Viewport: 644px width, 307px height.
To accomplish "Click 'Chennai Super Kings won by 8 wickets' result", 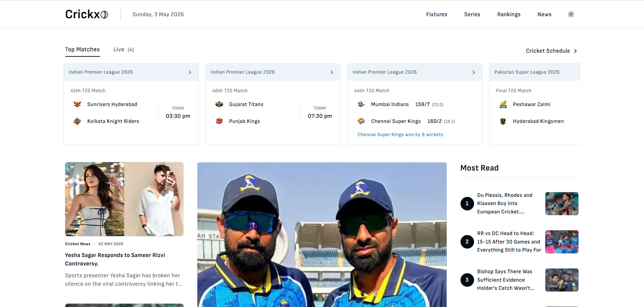I will pyautogui.click(x=400, y=134).
